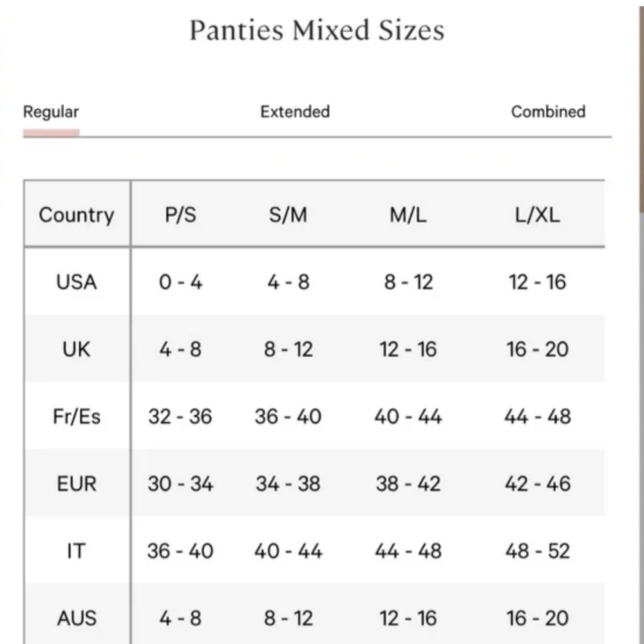Click the Panties Mixed Sizes heading
This screenshot has height=644, width=644.
point(316,30)
